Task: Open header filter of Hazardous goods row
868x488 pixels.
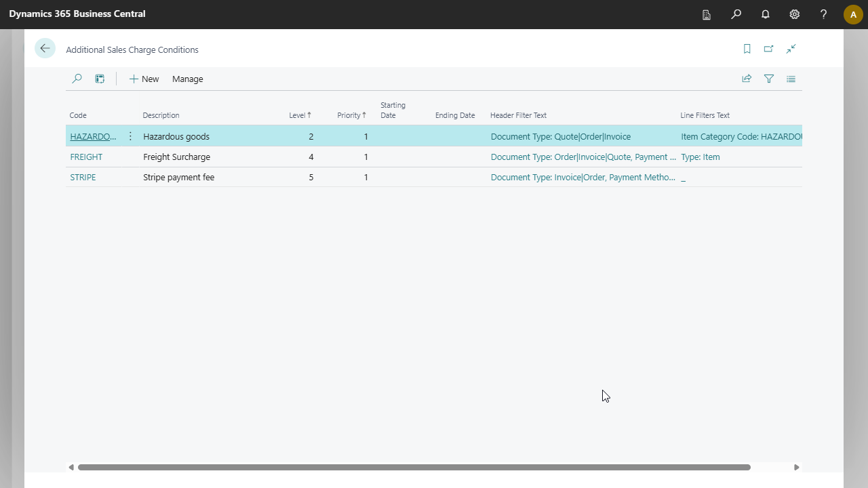Action: coord(561,136)
